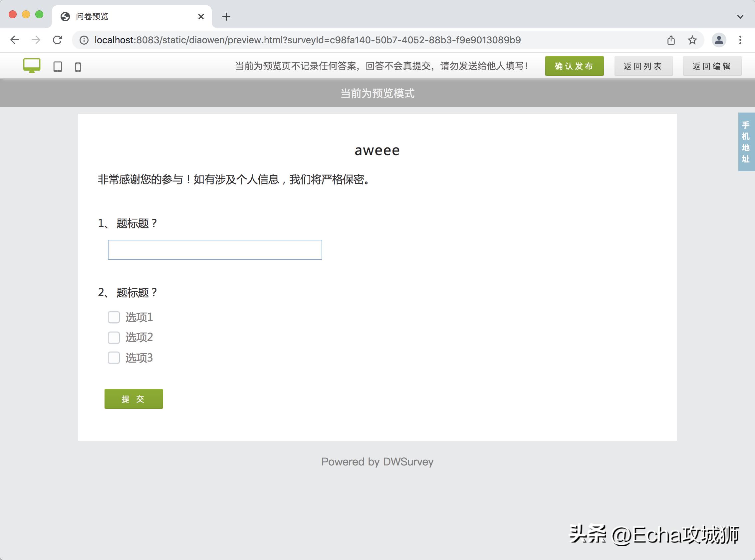Open the share icon in toolbar

point(671,40)
